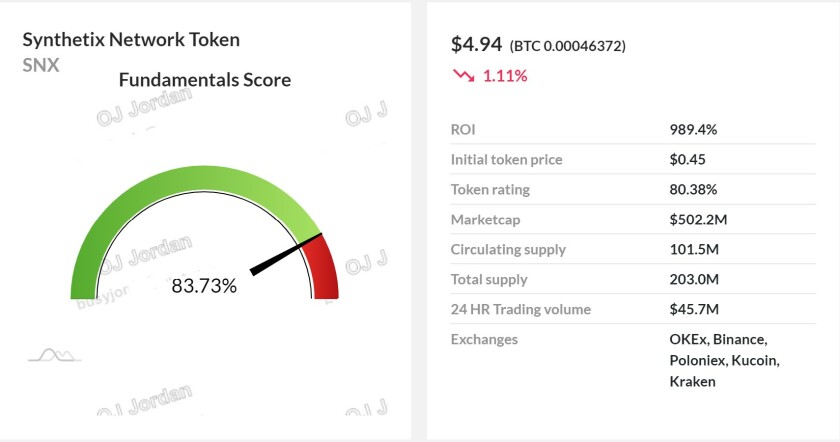This screenshot has width=840, height=442.
Task: Click the SNX ticker symbol
Action: pyautogui.click(x=41, y=65)
